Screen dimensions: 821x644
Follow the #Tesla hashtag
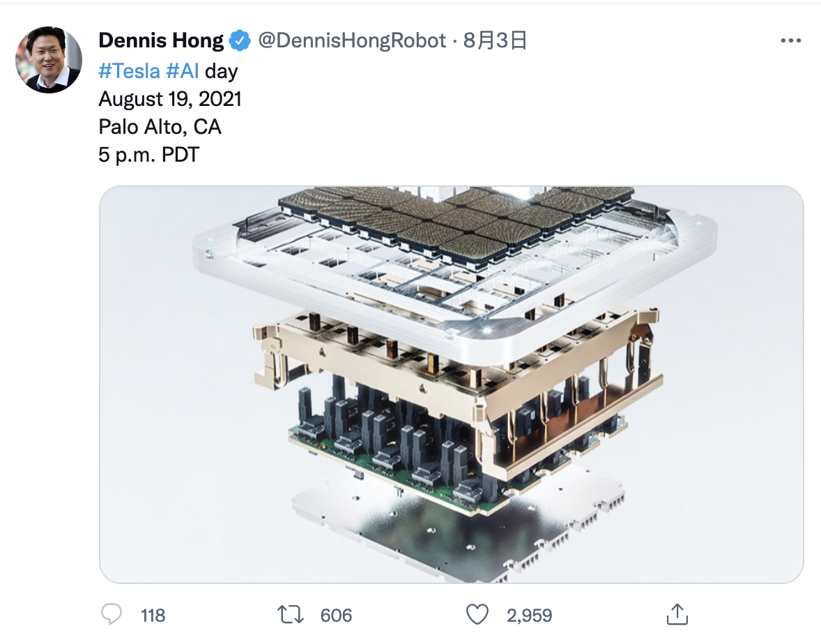[x=129, y=70]
